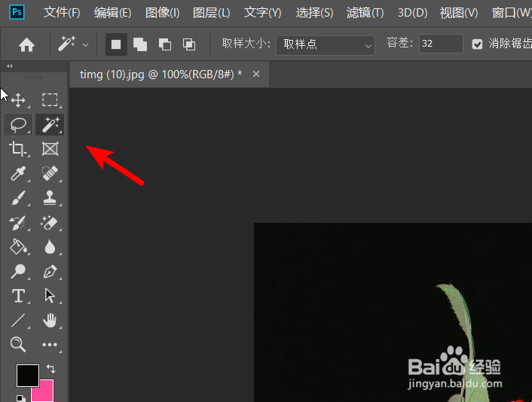Select the Lasso tool

[x=18, y=124]
